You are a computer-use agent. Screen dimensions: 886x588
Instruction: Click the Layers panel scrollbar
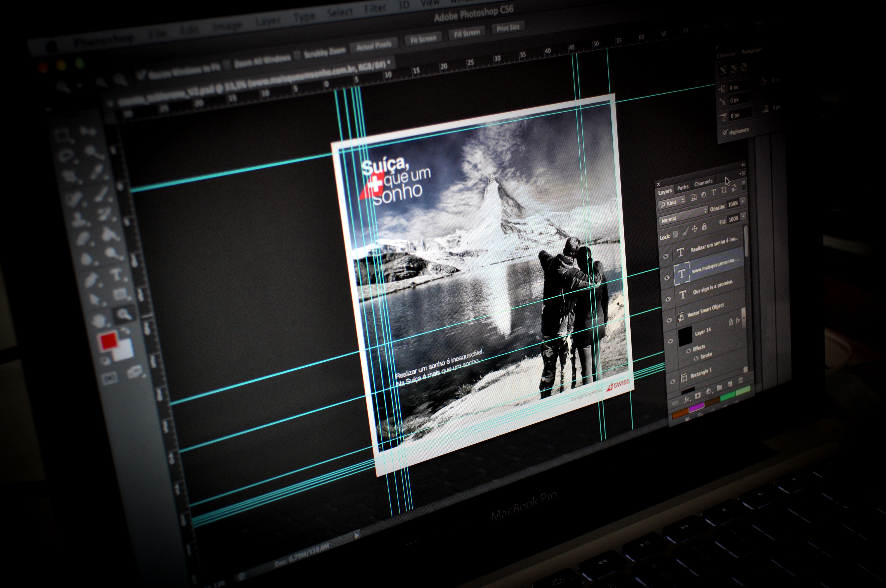[x=746, y=241]
